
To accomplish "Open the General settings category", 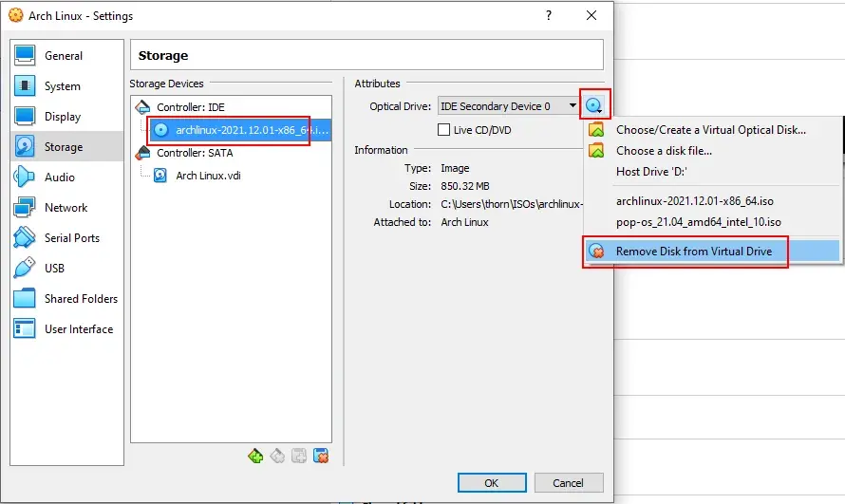I will 66,55.
